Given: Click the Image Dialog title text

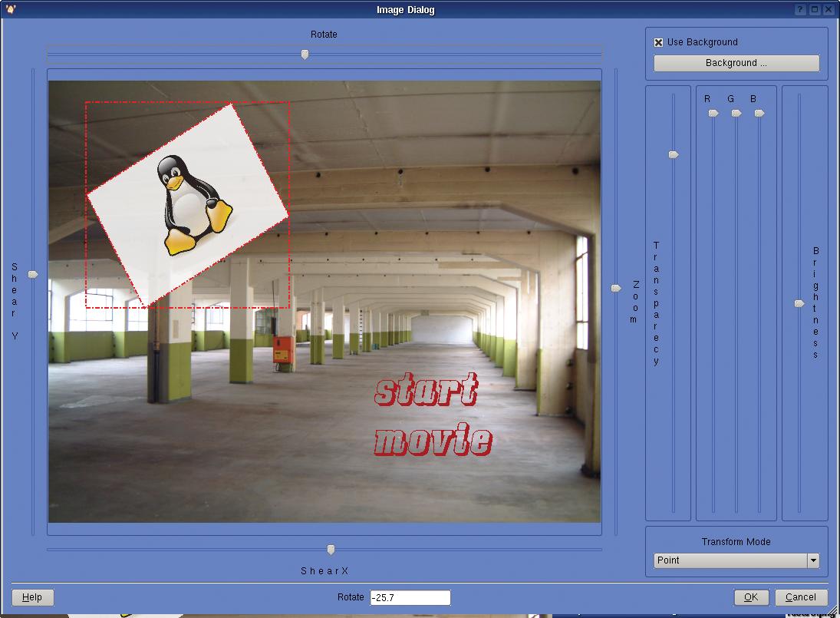Looking at the screenshot, I should point(406,10).
